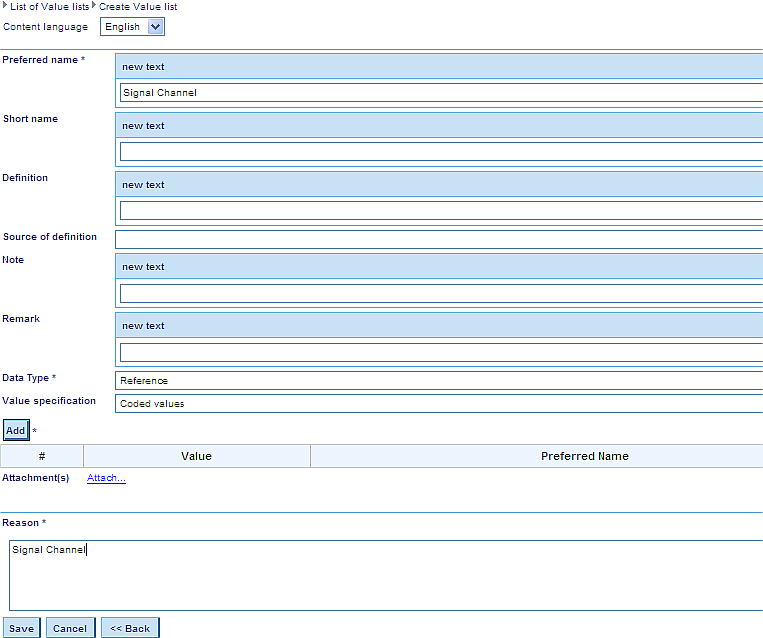
Task: Click the List of Value lists breadcrumb
Action: pyautogui.click(x=50, y=7)
